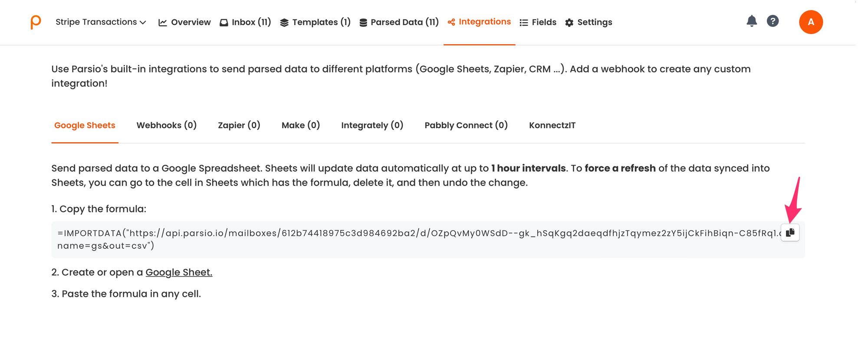
Task: Click the IMPORTDATA formula text box
Action: 391,239
